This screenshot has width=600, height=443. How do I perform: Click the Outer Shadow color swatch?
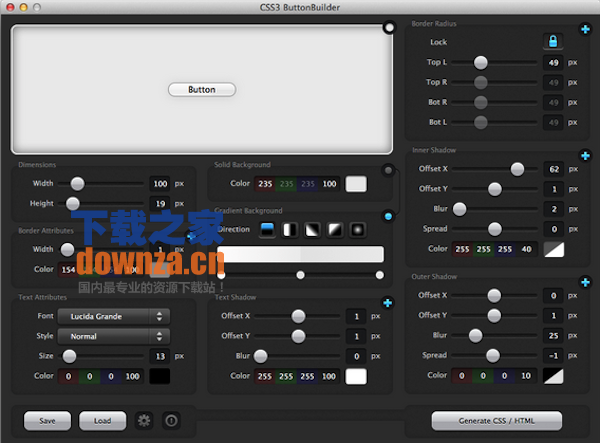point(553,376)
